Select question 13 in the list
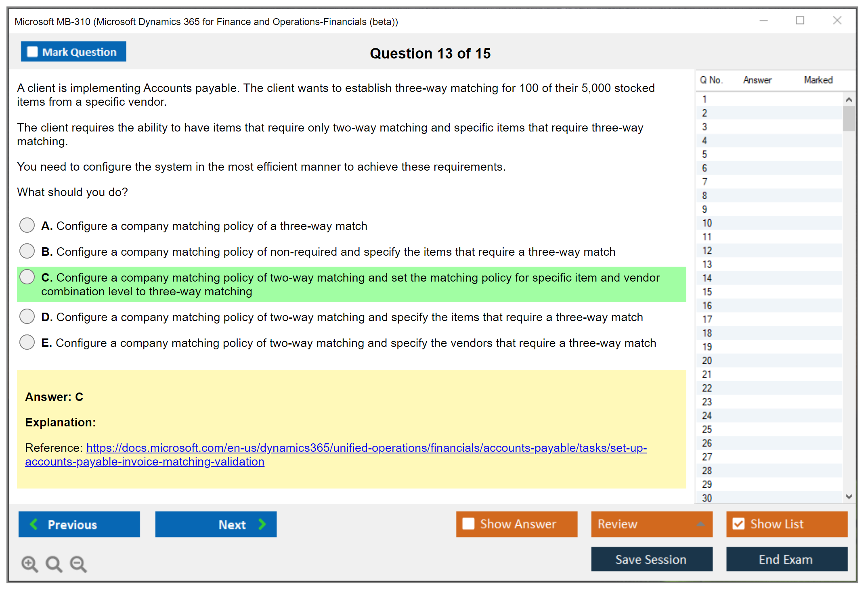 tap(707, 264)
